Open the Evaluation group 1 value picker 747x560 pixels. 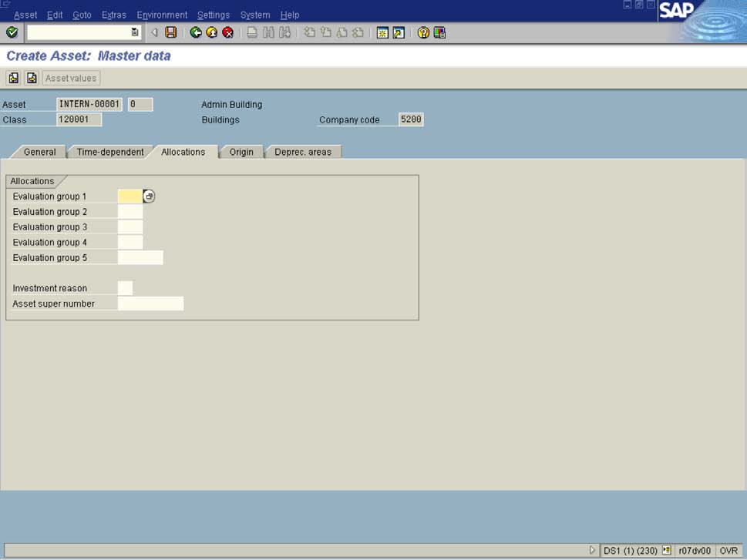(149, 196)
